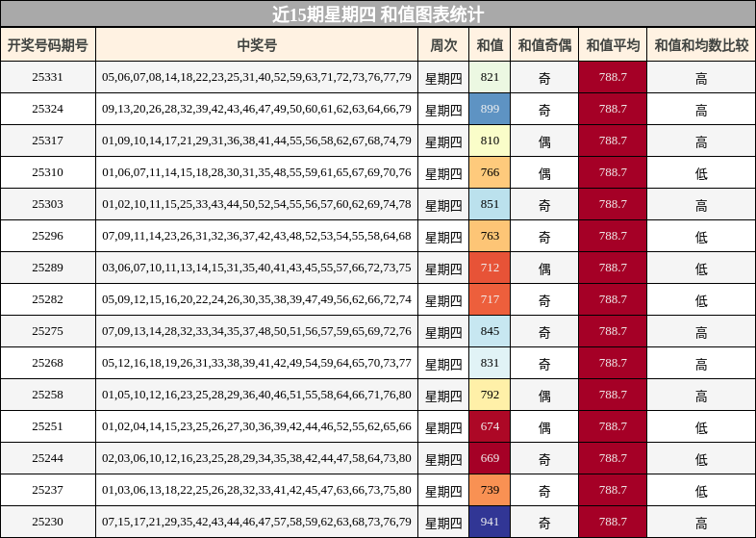Click winning numbers starting 02,03,06,10,12
The image size is (756, 538).
pyautogui.click(x=257, y=458)
